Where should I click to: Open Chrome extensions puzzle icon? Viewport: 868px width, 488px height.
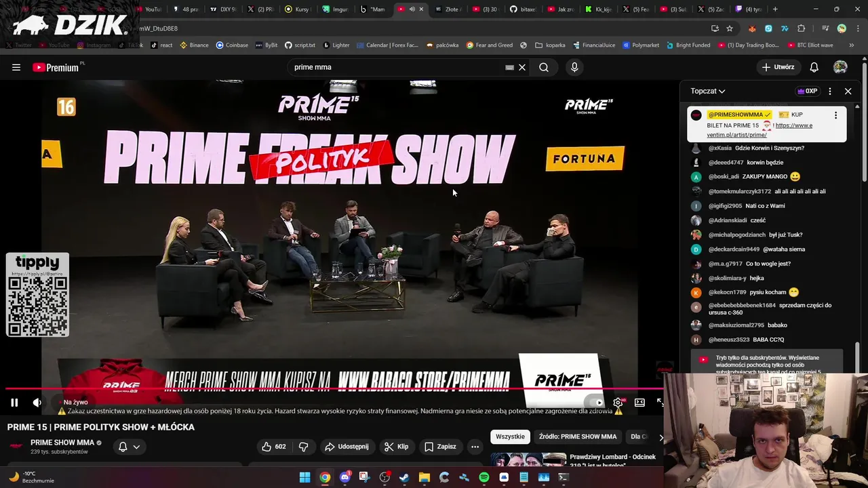click(802, 28)
